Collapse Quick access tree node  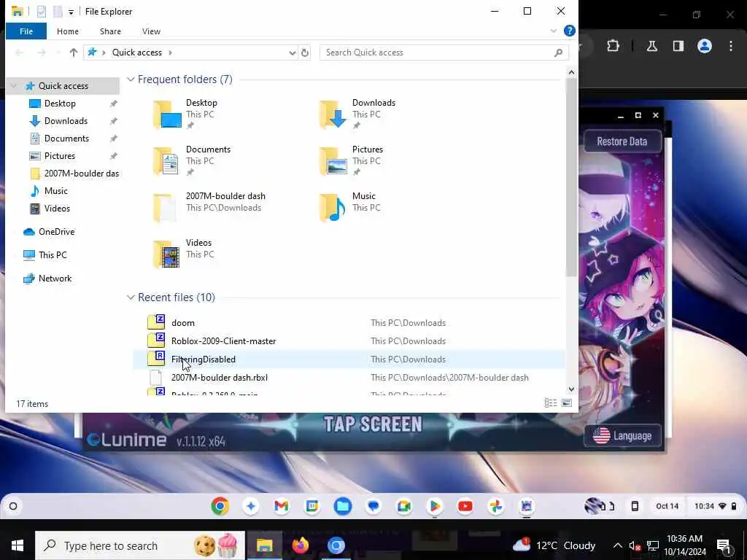click(x=14, y=86)
